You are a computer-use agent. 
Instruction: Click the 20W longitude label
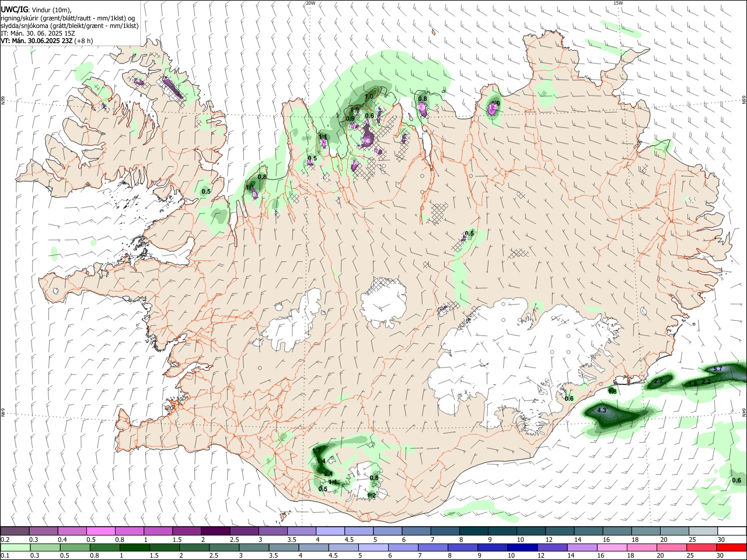tap(310, 3)
